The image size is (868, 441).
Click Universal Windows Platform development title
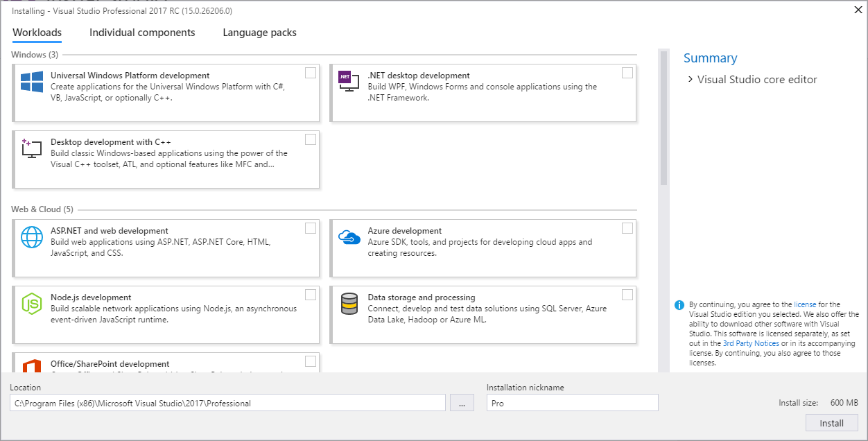tap(130, 76)
